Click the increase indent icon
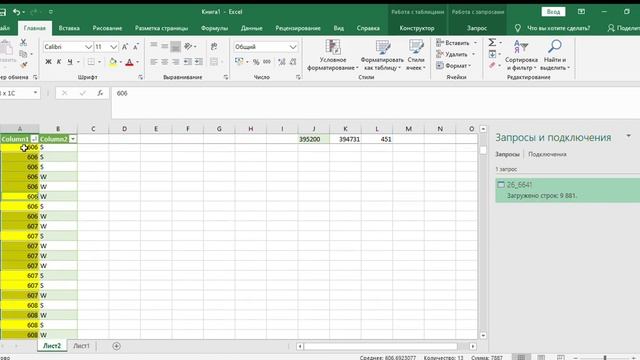Image resolution: width=640 pixels, height=360 pixels. (198, 62)
